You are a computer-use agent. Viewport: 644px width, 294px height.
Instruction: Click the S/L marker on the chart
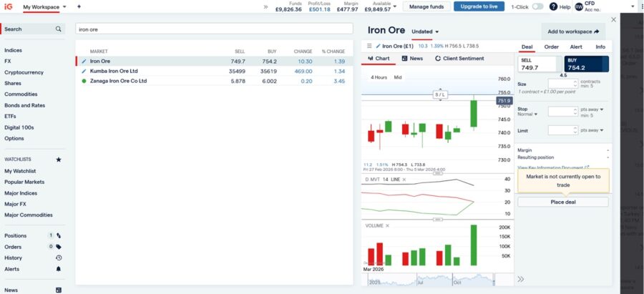(440, 95)
